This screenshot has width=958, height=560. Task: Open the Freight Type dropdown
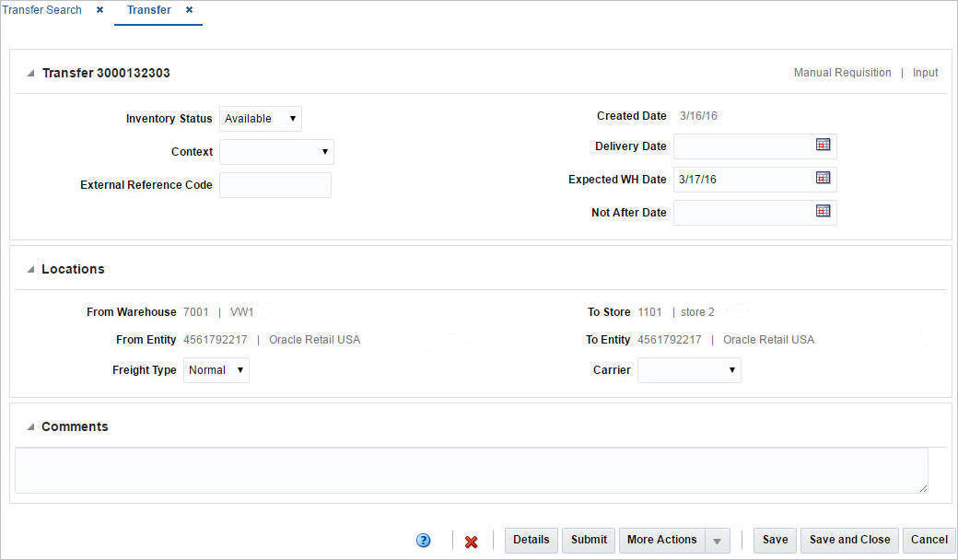(238, 369)
